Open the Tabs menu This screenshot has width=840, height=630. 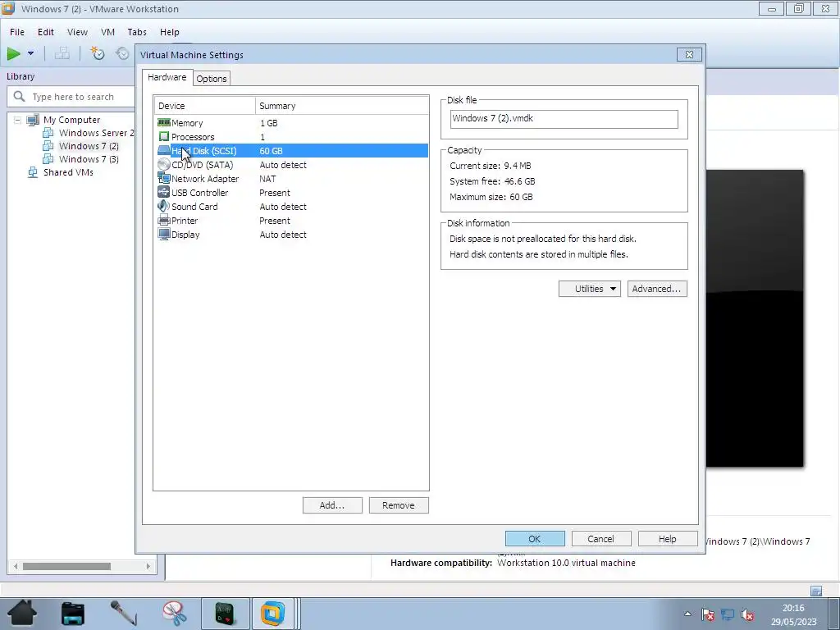(x=137, y=32)
